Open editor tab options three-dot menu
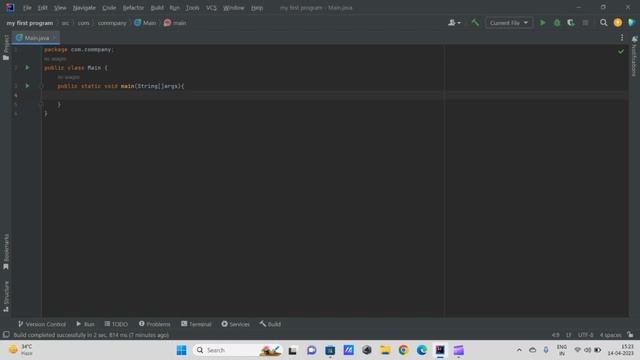The height and width of the screenshot is (360, 640). pos(622,38)
